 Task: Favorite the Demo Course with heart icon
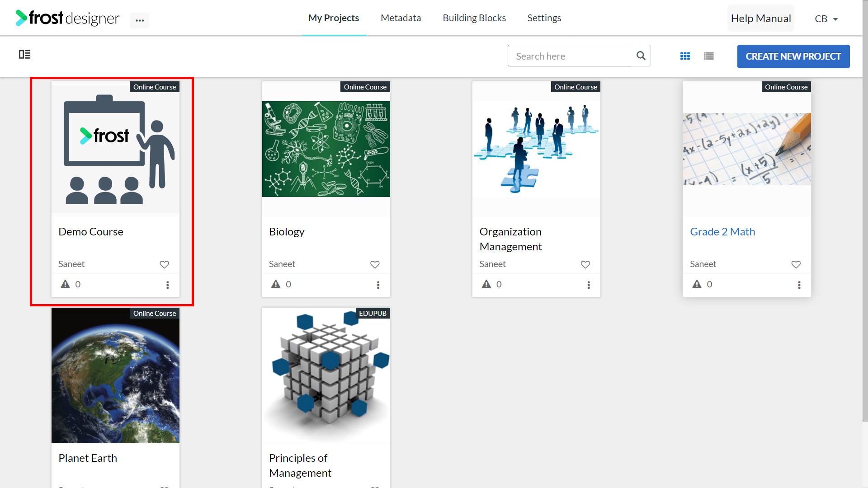pos(164,264)
